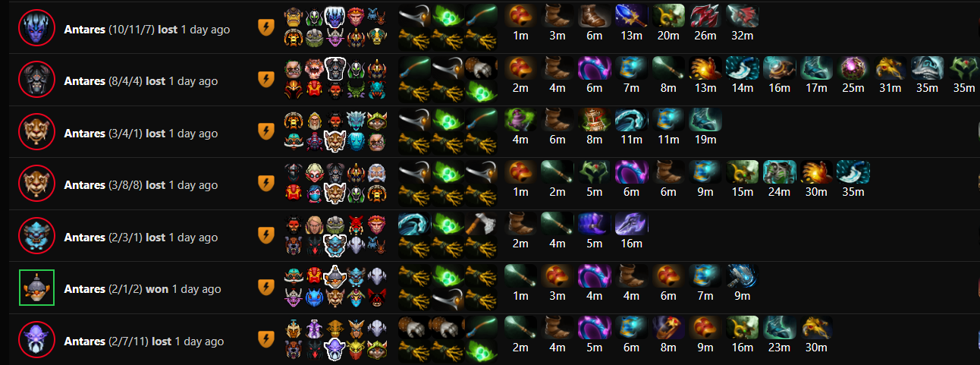Select the 19m item in the 3/4/1 match
980x365 pixels.
[705, 120]
